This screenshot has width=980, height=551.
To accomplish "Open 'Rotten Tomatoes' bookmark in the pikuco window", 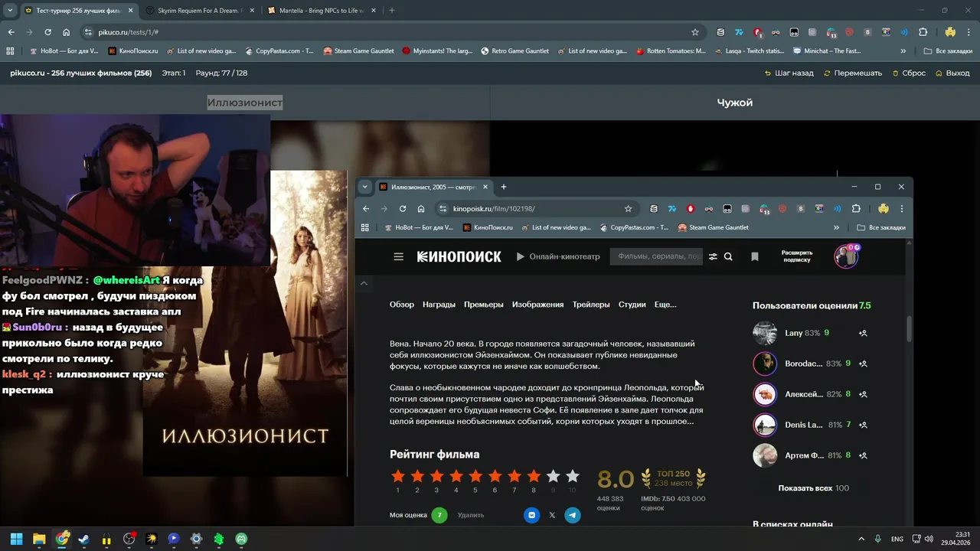I will [671, 51].
